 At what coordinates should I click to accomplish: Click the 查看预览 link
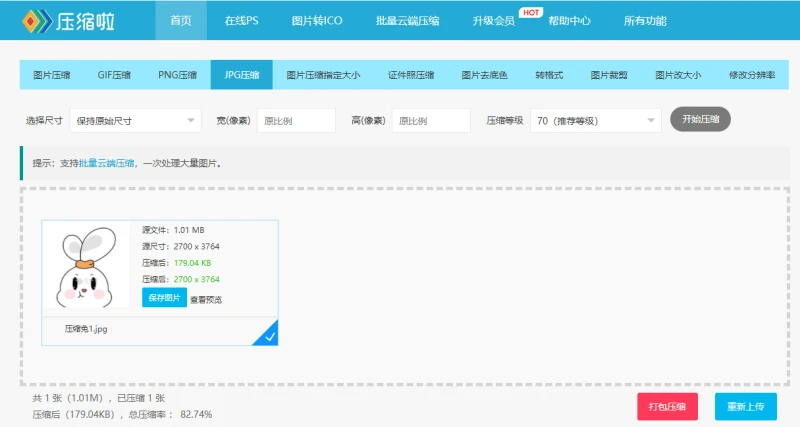tap(206, 300)
